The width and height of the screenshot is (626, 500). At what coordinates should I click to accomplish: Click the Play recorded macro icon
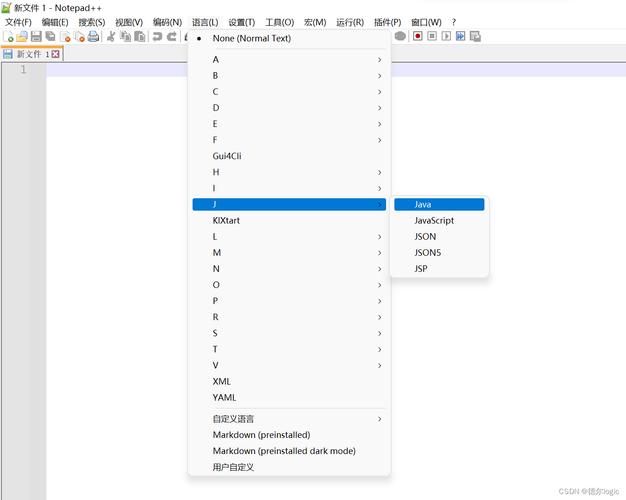[x=446, y=36]
